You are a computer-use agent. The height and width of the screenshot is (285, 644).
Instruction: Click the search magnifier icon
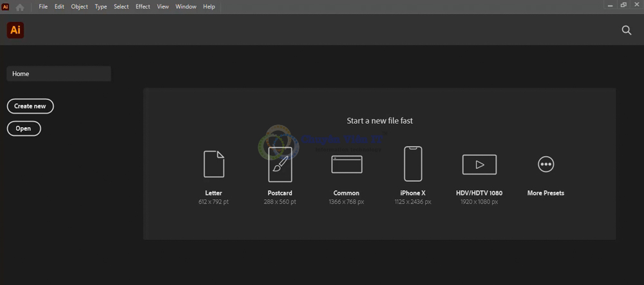point(626,30)
